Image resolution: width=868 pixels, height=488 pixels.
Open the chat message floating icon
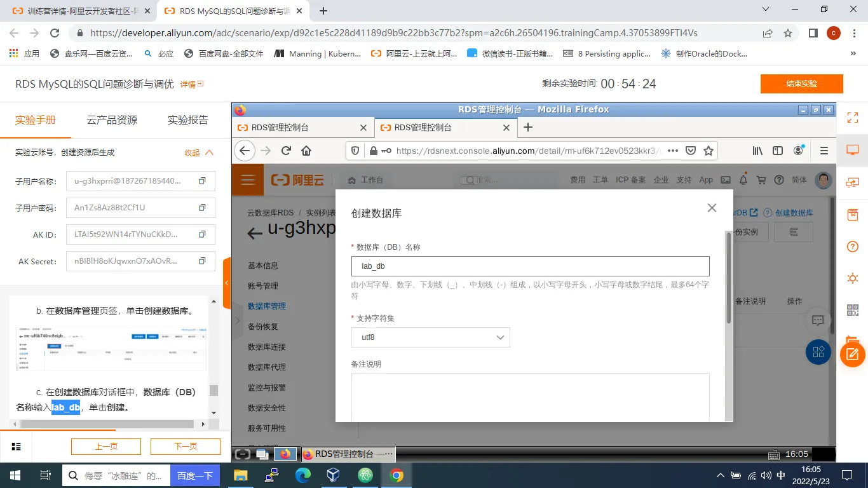[818, 320]
